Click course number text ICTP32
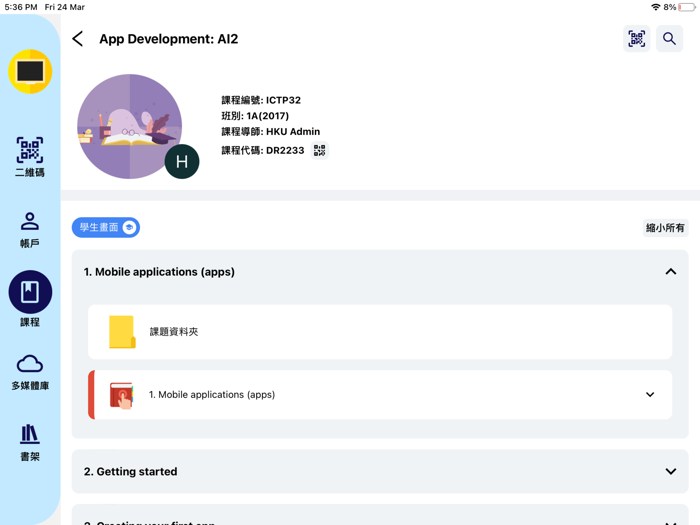 pyautogui.click(x=283, y=100)
